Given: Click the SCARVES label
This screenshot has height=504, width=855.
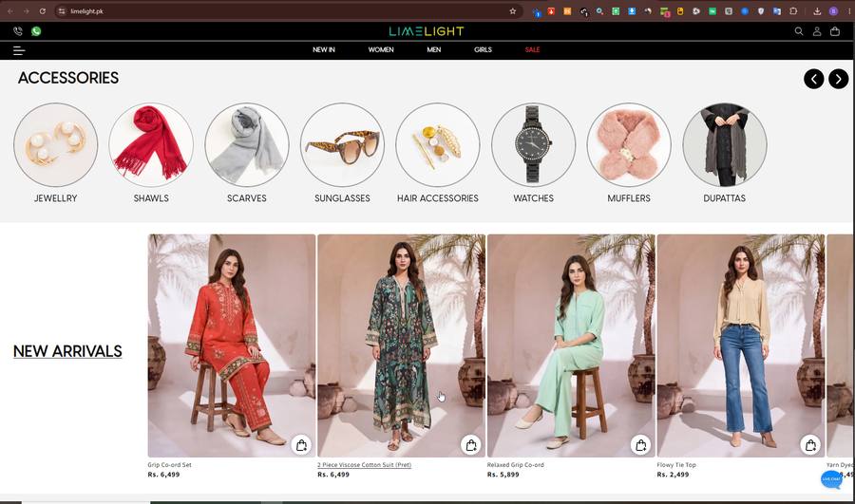Looking at the screenshot, I should (x=247, y=198).
